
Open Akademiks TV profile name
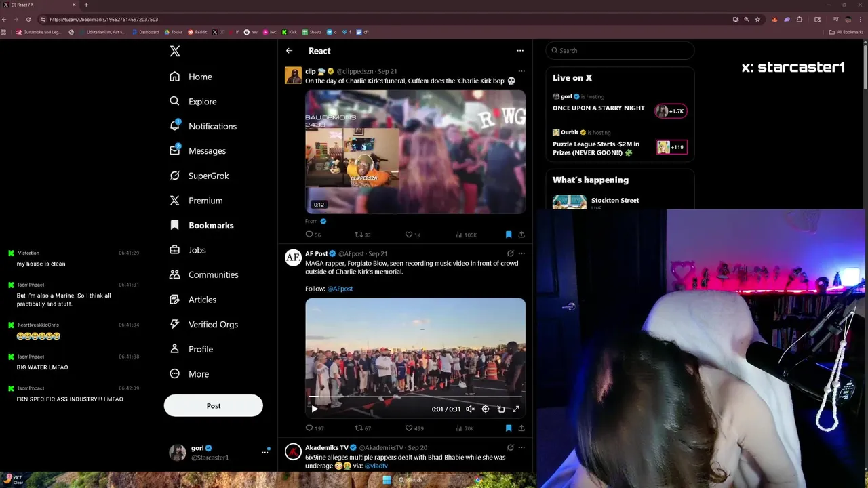coord(327,447)
